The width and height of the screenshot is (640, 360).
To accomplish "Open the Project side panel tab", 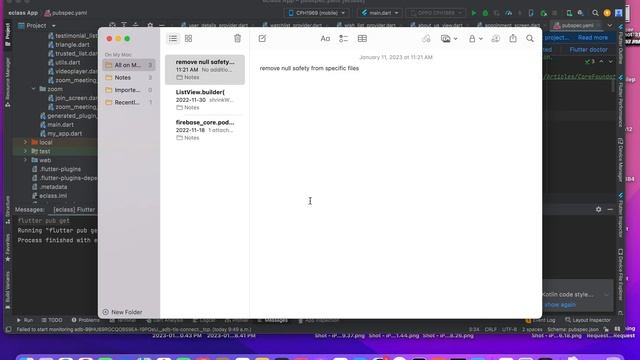I will pos(7,34).
